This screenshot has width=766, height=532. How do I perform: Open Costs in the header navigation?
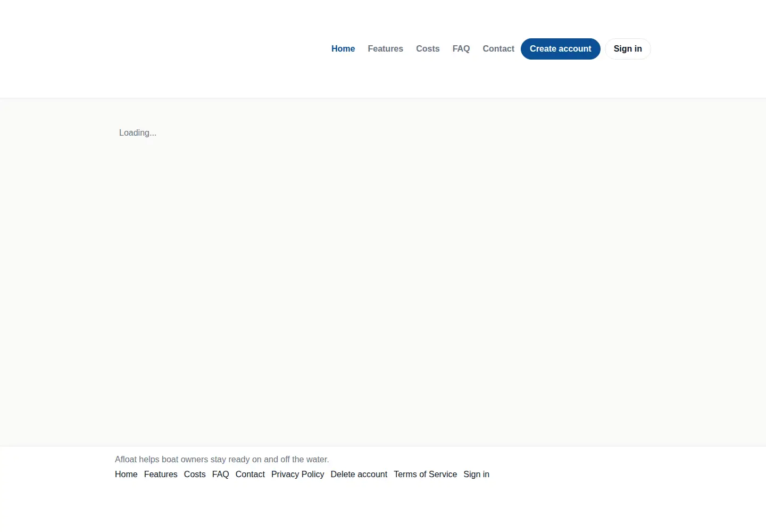click(428, 49)
